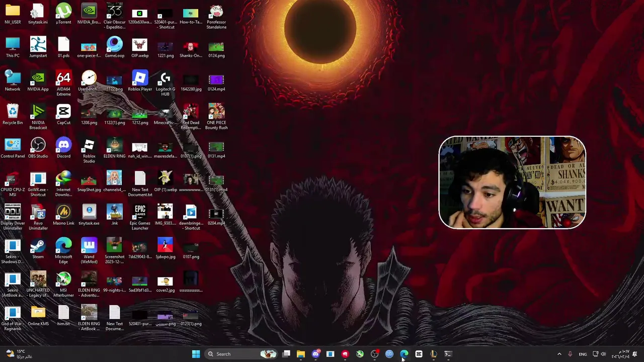Open Clair Obscur Expedition desktop shortcut
This screenshot has height=362, width=644.
tap(115, 16)
